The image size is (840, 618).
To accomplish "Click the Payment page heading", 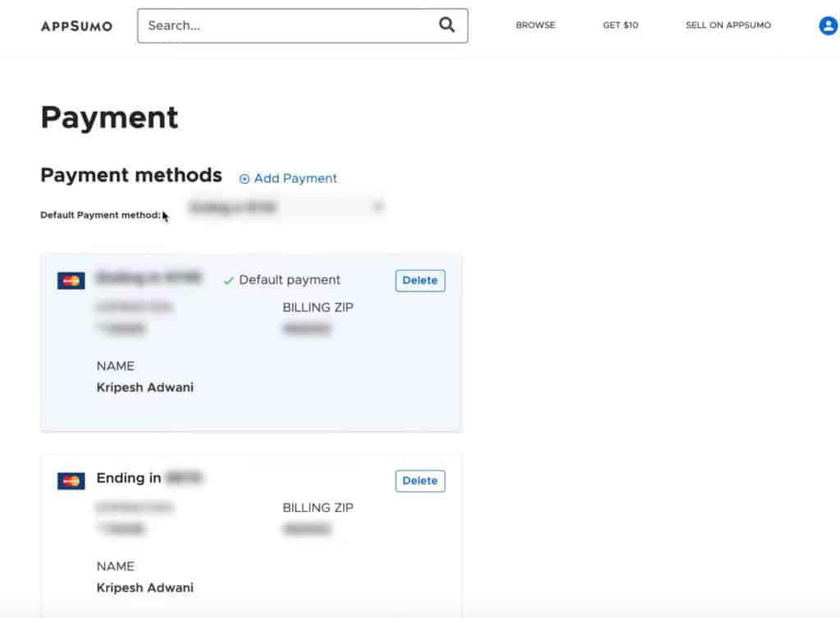I will 109,117.
